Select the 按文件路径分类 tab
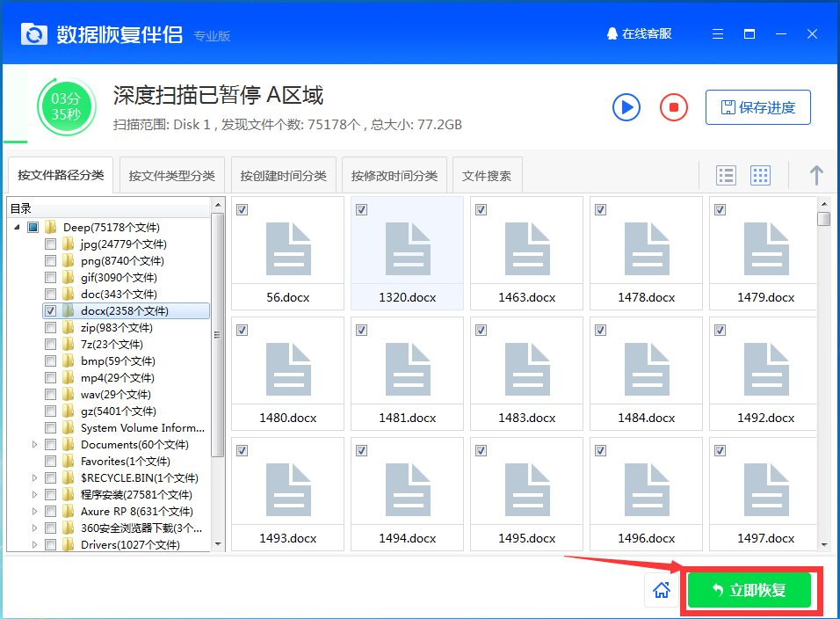The height and width of the screenshot is (619, 840). tap(61, 175)
